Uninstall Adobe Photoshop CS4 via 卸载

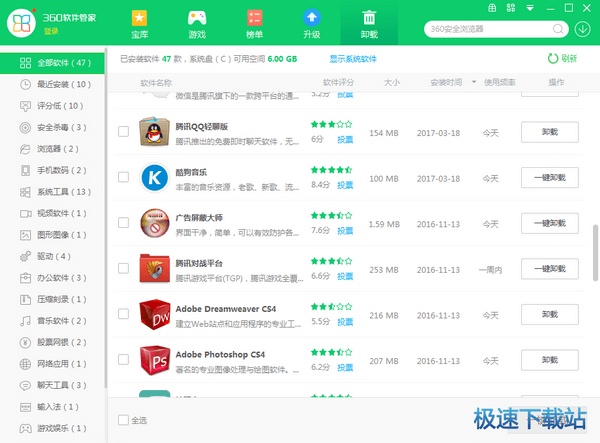pos(549,360)
